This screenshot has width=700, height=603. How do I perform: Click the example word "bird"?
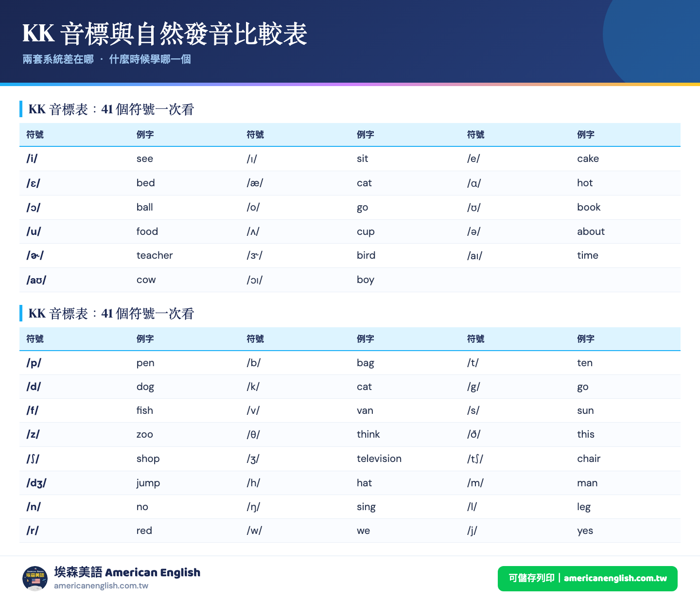(366, 255)
